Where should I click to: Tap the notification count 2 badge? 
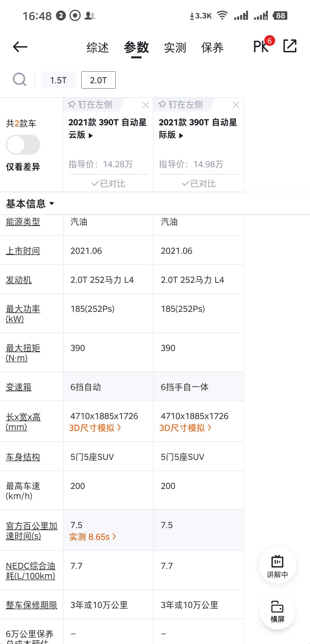61,16
